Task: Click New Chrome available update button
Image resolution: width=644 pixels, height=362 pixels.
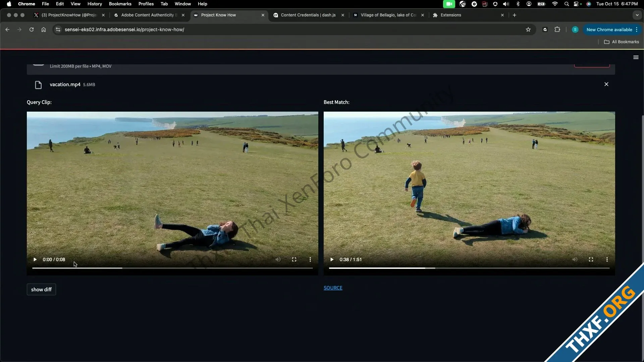Action: point(612,29)
